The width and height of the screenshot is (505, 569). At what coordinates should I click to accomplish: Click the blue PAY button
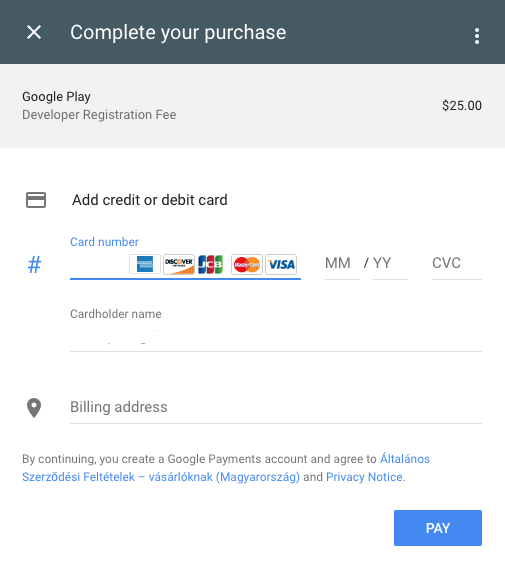438,528
